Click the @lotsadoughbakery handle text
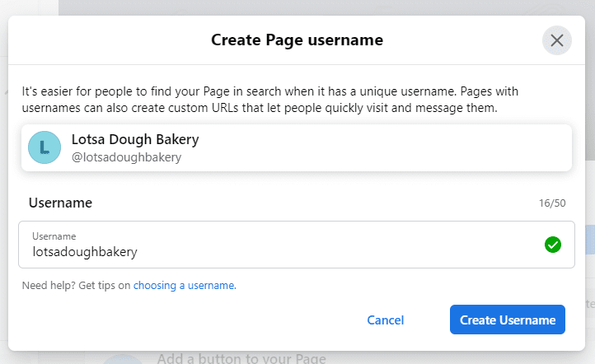This screenshot has height=364, width=595. point(126,156)
